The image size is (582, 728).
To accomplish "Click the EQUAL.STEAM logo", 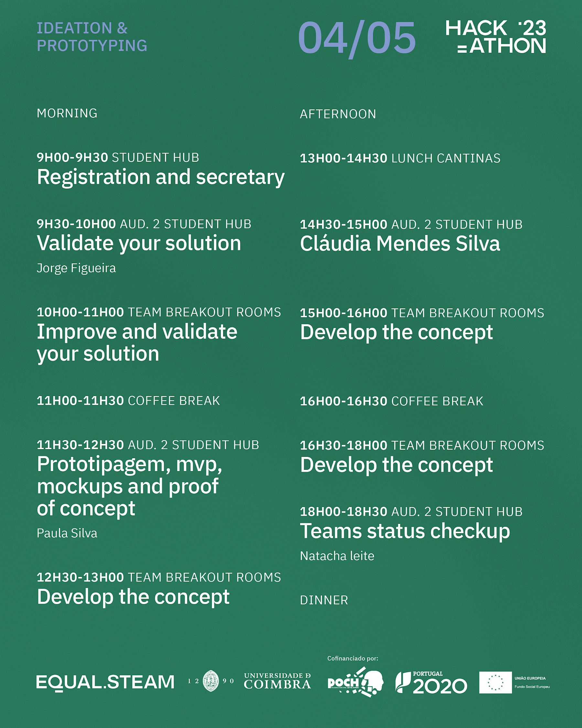I will [105, 682].
